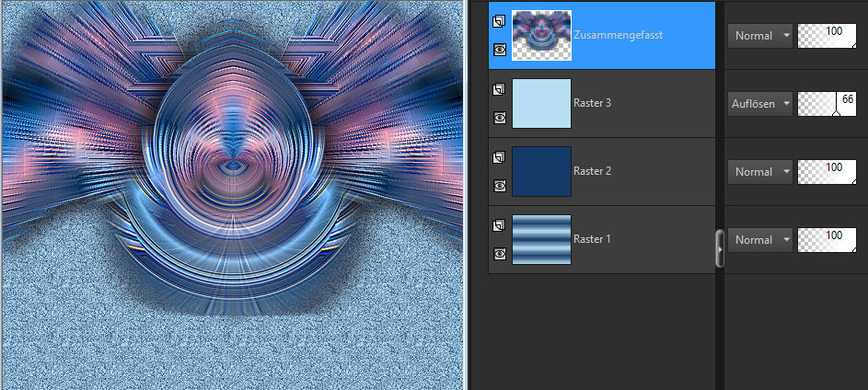Viewport: 868px width, 390px height.
Task: Click the dark blue Raster 2 thumbnail
Action: point(541,171)
